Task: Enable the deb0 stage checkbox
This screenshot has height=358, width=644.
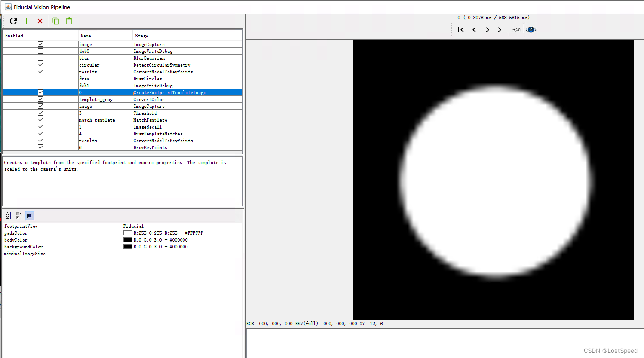Action: pyautogui.click(x=40, y=51)
